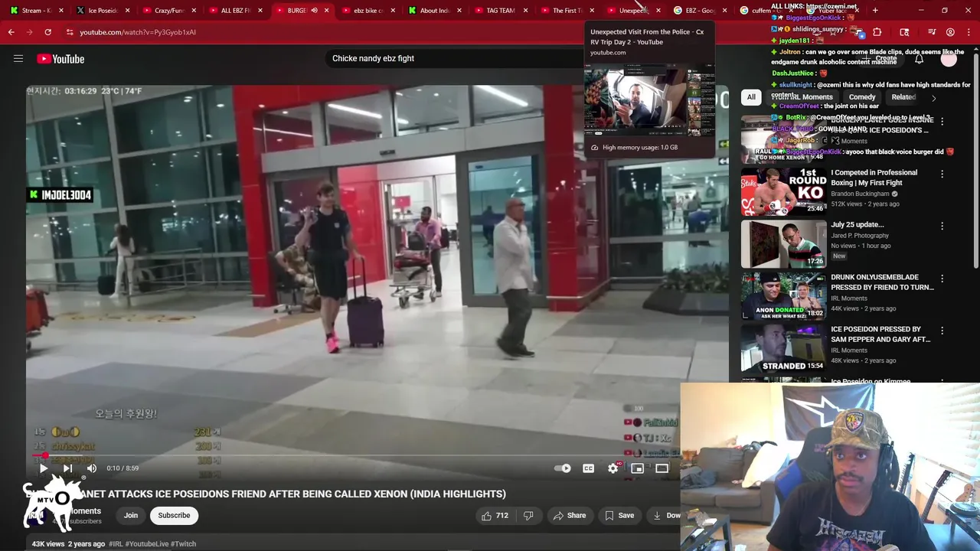Image resolution: width=980 pixels, height=551 pixels.
Task: Show more filter chips with right chevron
Action: tap(933, 98)
